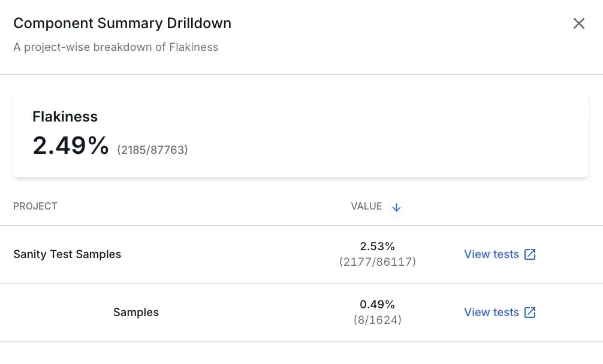Screen dimensions: 603x364
Task: Click the 2.53% flakiness value
Action: coord(377,247)
